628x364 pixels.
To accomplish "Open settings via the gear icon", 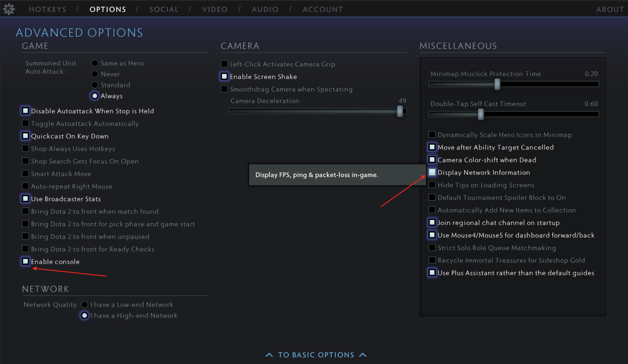I will click(9, 9).
